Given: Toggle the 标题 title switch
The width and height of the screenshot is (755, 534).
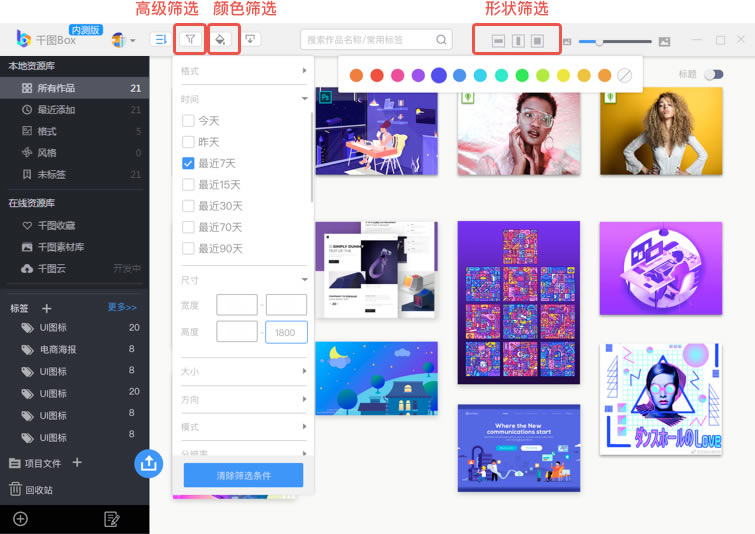Looking at the screenshot, I should coord(714,75).
